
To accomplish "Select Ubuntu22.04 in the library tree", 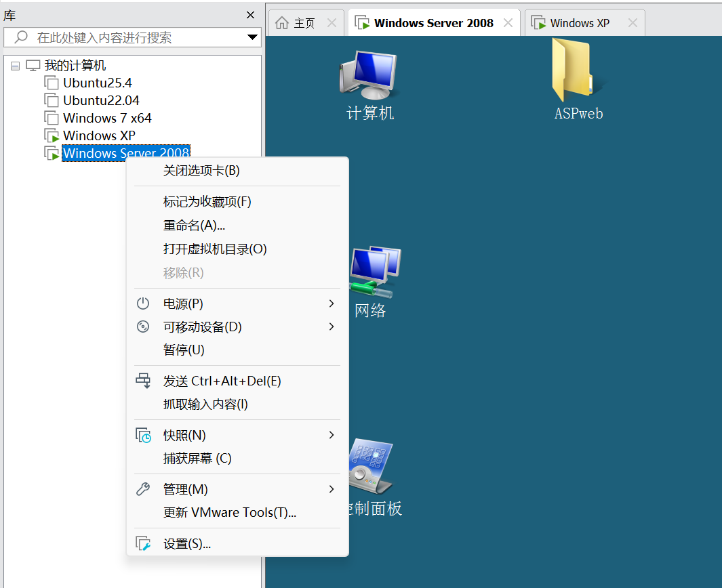I will [101, 100].
